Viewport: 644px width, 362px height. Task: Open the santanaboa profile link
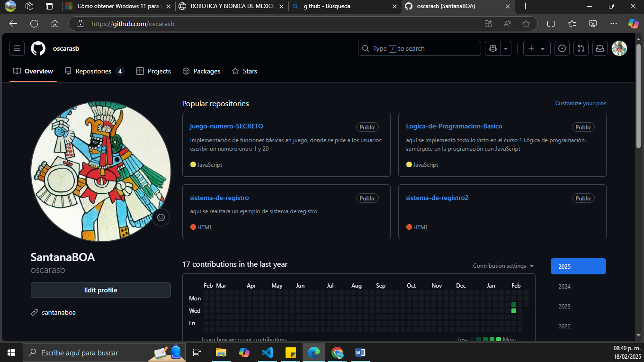[x=59, y=312]
